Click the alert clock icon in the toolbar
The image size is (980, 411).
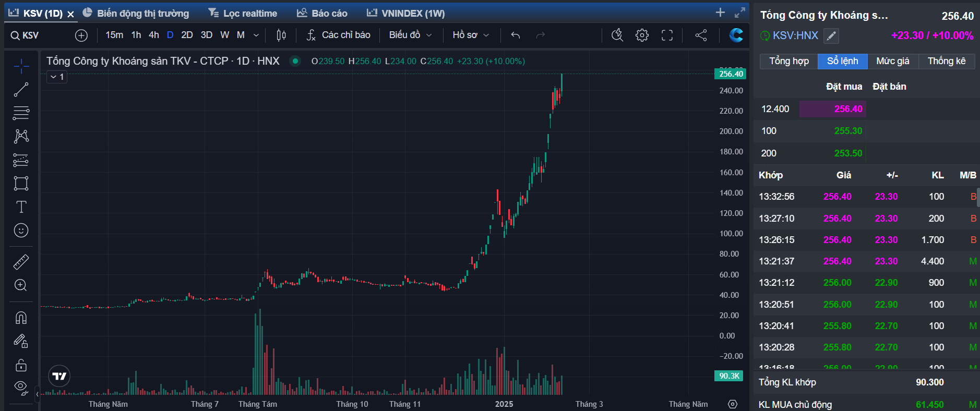point(617,35)
